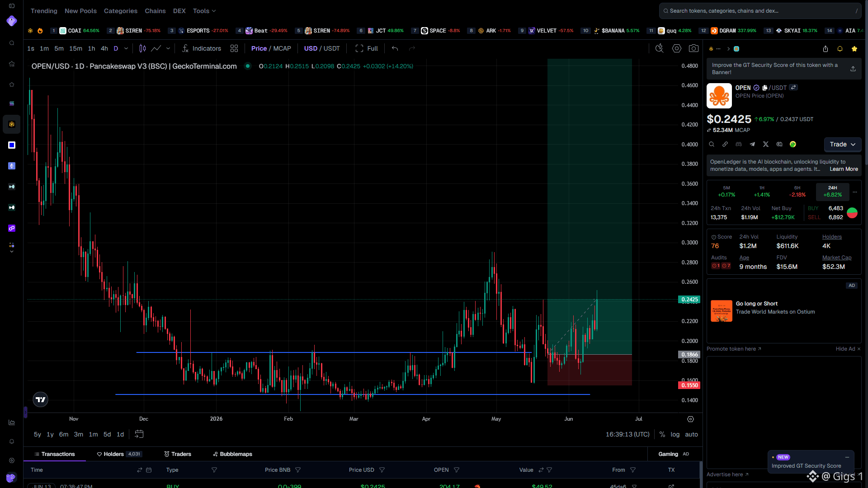Open COAI trending token in ticker
868x488 pixels.
75,31
